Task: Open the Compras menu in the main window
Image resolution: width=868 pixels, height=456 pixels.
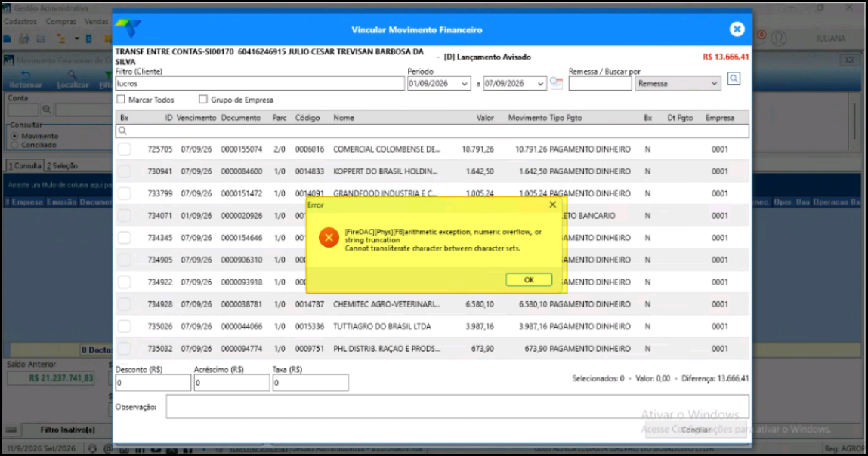Action: (x=61, y=22)
